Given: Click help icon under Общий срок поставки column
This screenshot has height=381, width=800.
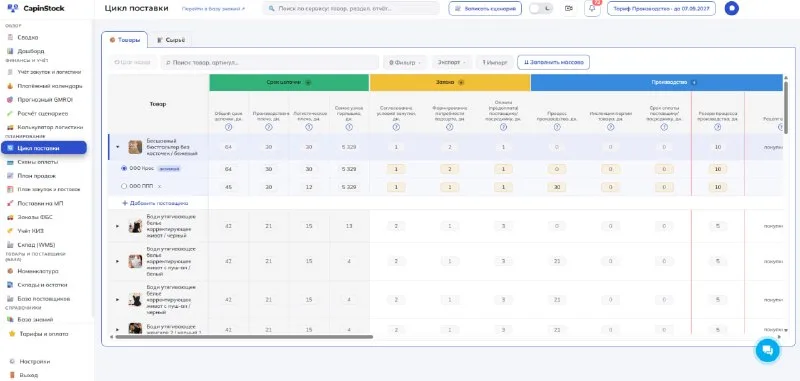Looking at the screenshot, I should click(x=229, y=128).
